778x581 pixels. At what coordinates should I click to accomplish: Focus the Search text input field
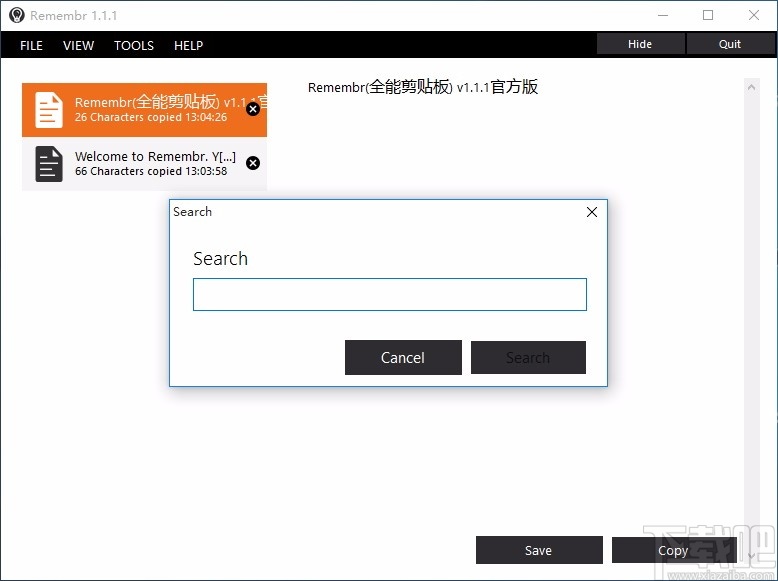390,295
